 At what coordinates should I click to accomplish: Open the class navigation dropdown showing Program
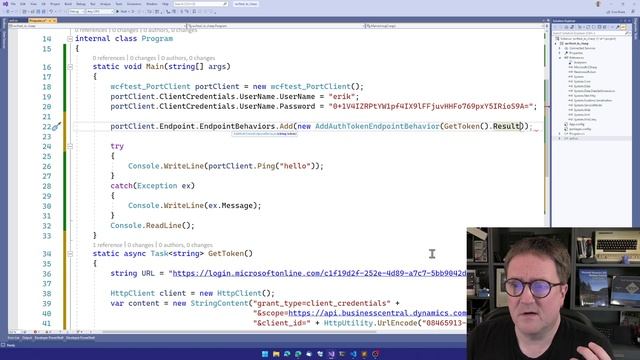tap(275, 26)
